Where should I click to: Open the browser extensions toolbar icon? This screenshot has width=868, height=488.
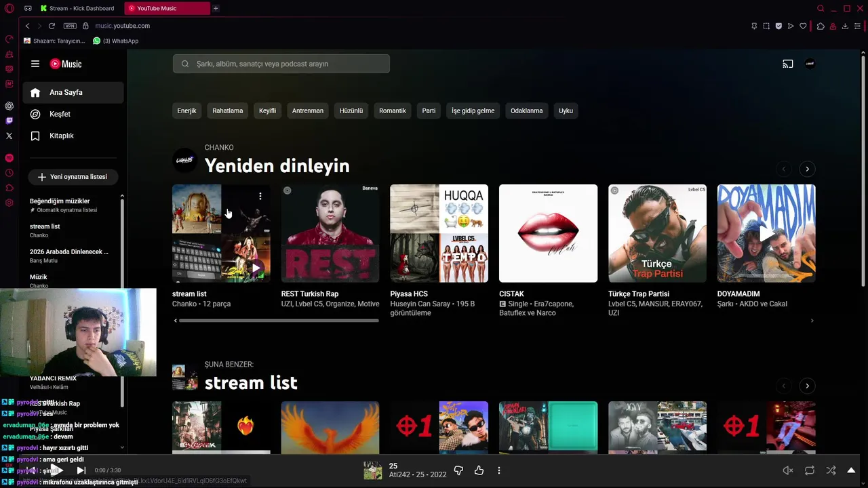click(x=821, y=26)
